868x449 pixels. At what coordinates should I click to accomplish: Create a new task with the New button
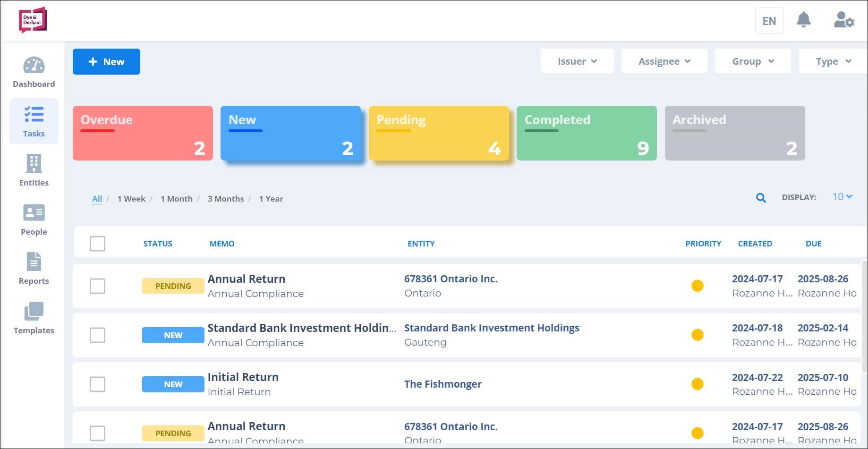pos(106,61)
